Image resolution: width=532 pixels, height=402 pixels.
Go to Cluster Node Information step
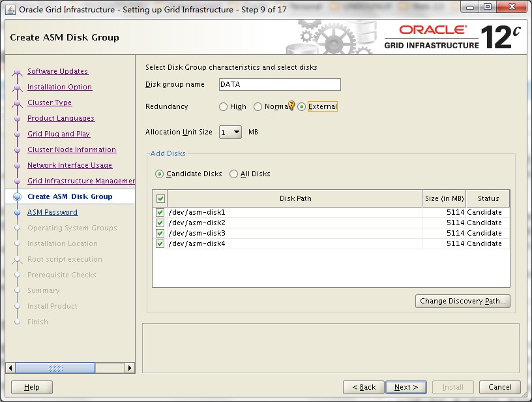[72, 149]
